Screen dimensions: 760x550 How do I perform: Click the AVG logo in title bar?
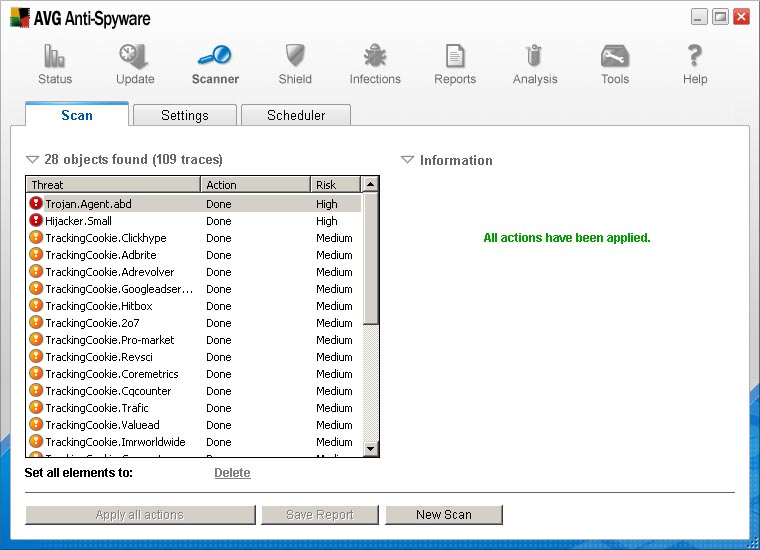[19, 18]
